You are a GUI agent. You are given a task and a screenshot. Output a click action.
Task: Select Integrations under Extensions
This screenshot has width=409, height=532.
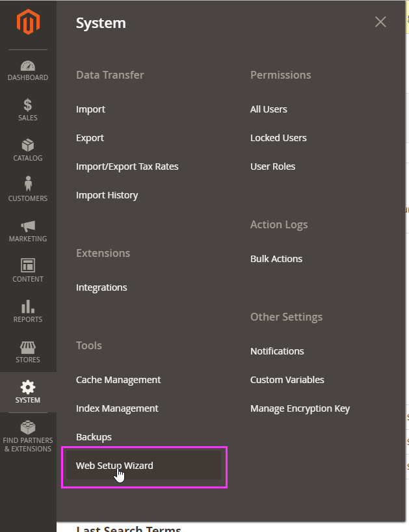[101, 287]
